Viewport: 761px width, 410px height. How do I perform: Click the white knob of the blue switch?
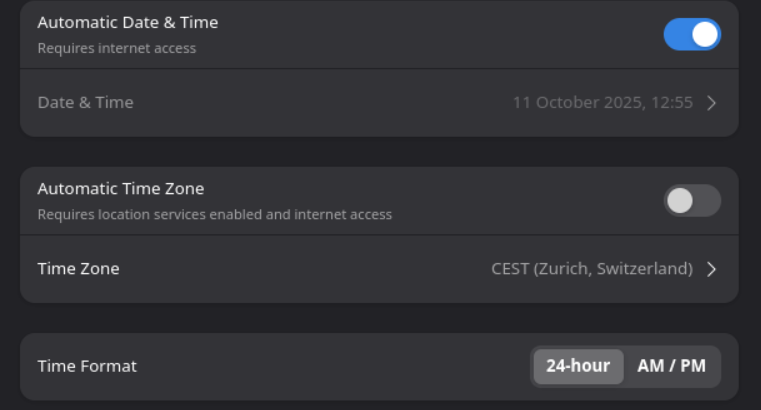(705, 34)
